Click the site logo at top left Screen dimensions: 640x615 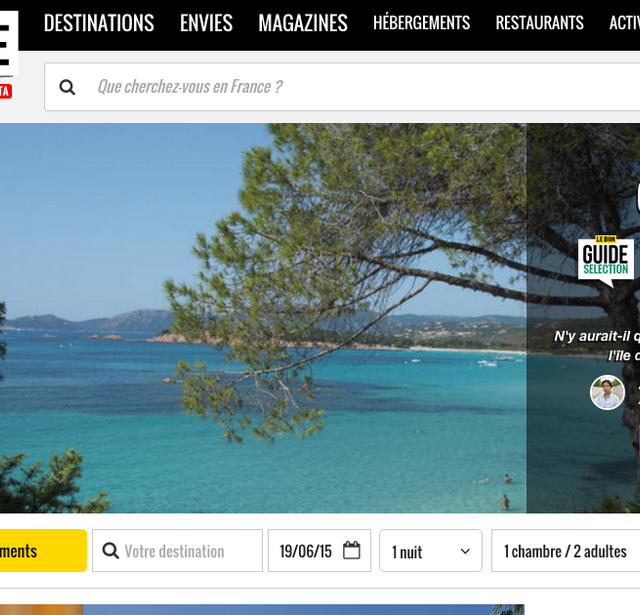point(8,43)
